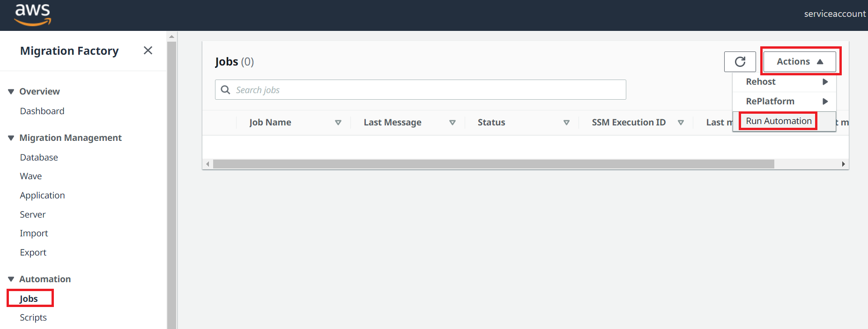
Task: Click the AWS logo
Action: (x=33, y=15)
